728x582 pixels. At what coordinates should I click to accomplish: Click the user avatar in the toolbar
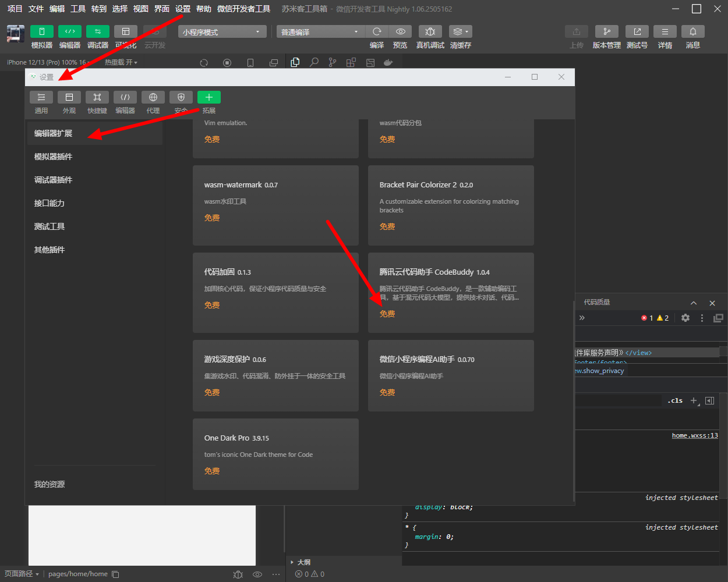pos(16,34)
